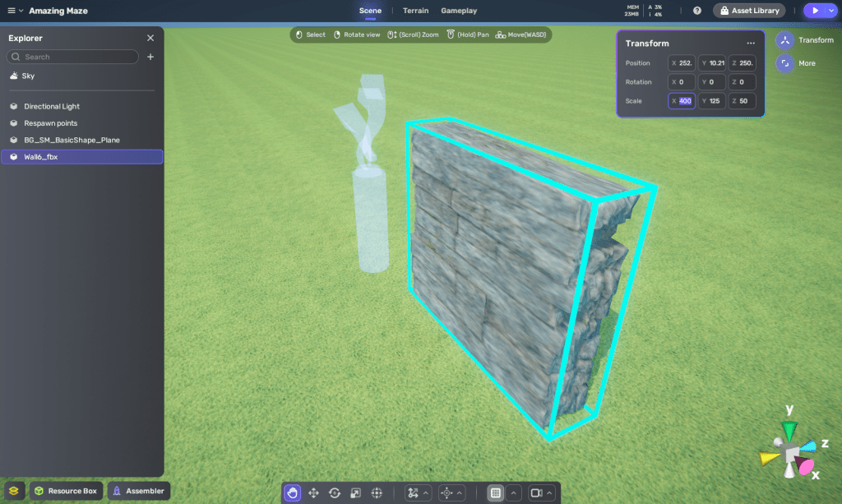Expand the camera options chevron
The width and height of the screenshot is (842, 504).
(x=550, y=492)
